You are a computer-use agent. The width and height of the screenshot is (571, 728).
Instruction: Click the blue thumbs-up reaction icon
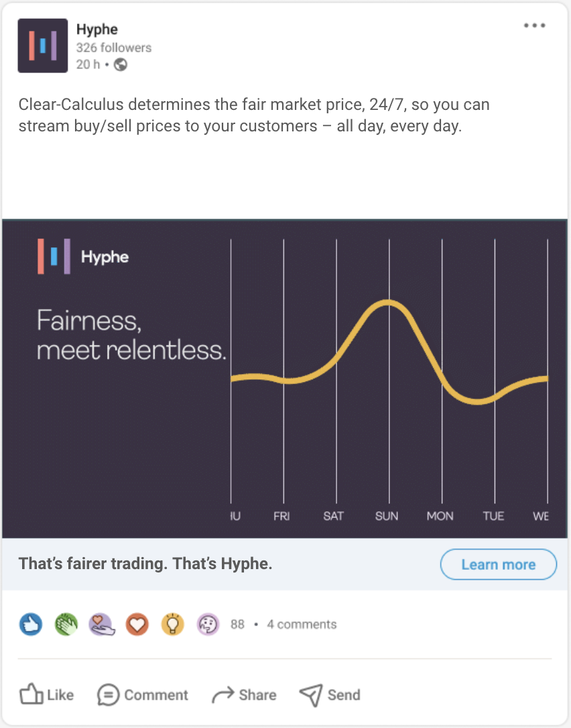(x=31, y=624)
